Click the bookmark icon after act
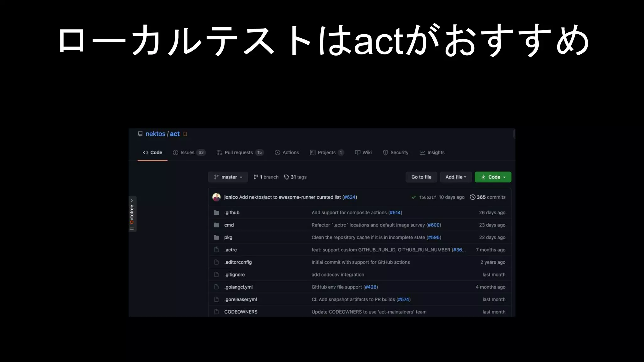This screenshot has height=362, width=644. pyautogui.click(x=185, y=134)
